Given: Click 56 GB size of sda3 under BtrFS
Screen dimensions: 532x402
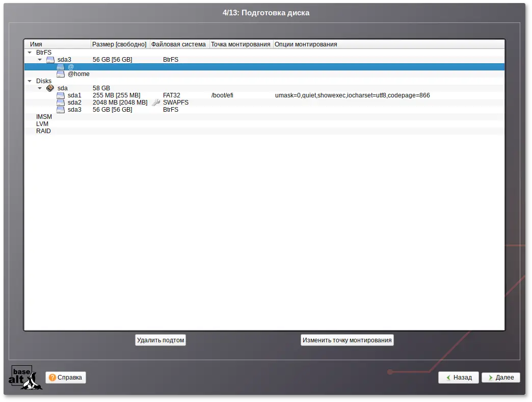Looking at the screenshot, I should (x=112, y=60).
